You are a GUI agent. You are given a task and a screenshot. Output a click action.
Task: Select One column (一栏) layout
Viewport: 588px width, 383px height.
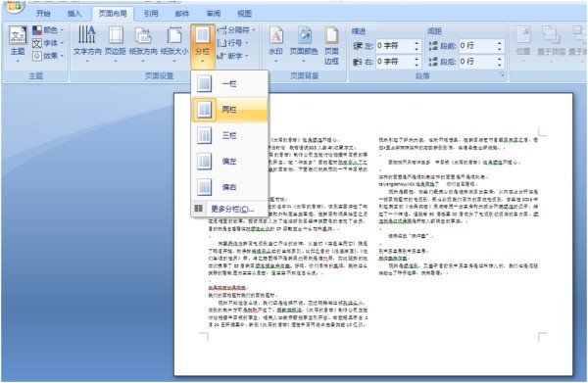(230, 83)
